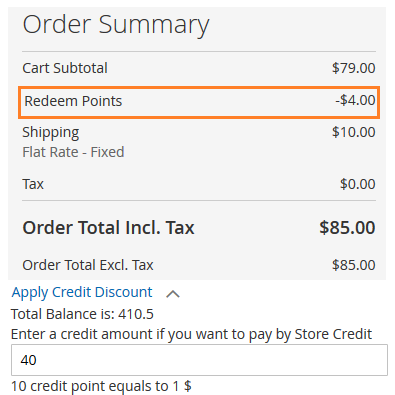
Task: Click the -$4.00 redeem discount amount
Action: point(355,100)
